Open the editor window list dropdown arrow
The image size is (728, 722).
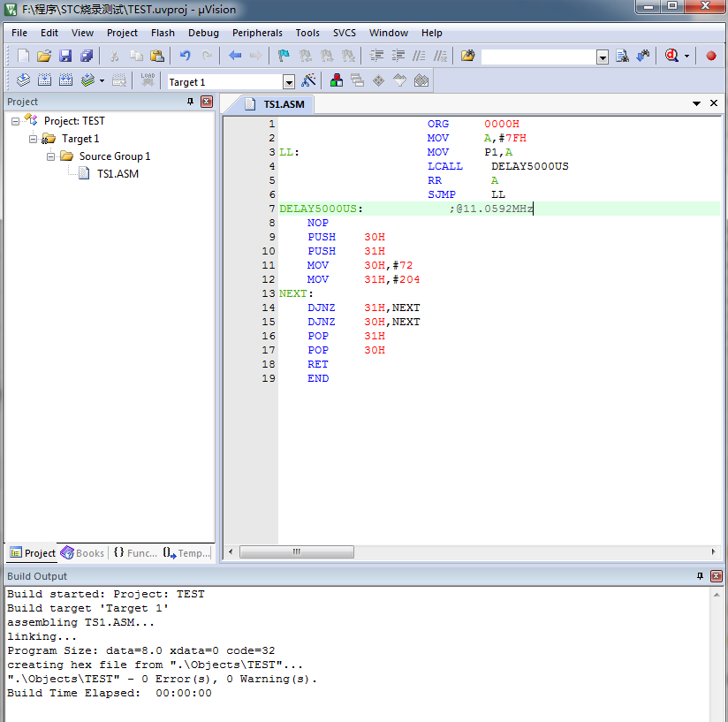pyautogui.click(x=696, y=103)
